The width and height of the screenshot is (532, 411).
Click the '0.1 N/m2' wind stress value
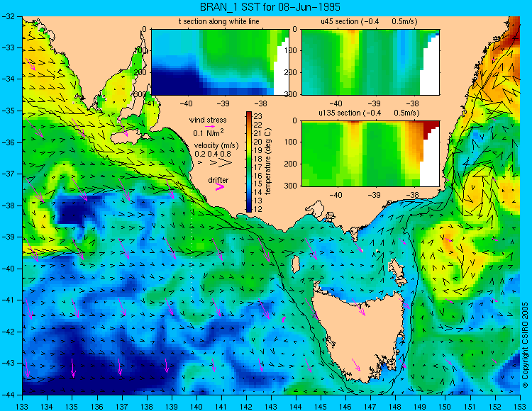[x=209, y=133]
